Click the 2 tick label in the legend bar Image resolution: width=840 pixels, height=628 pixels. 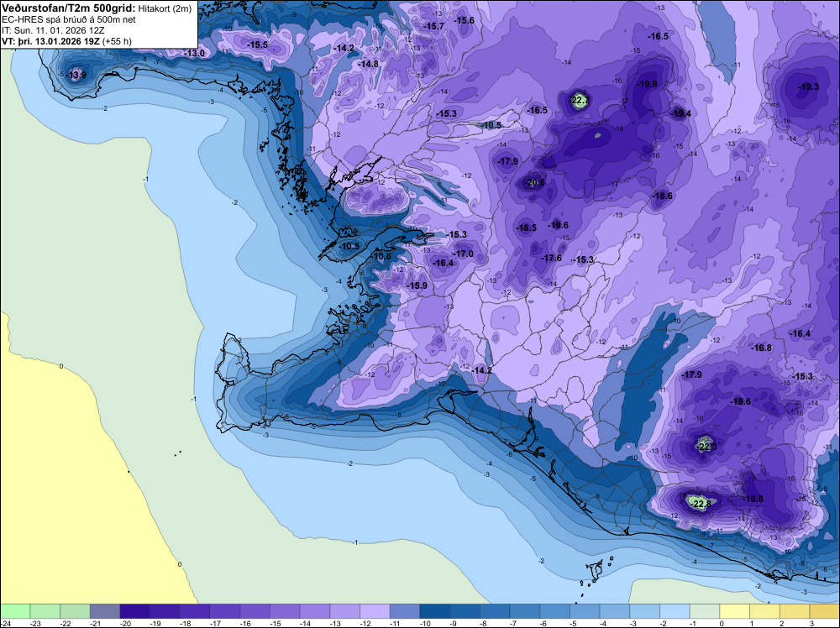[x=783, y=623]
